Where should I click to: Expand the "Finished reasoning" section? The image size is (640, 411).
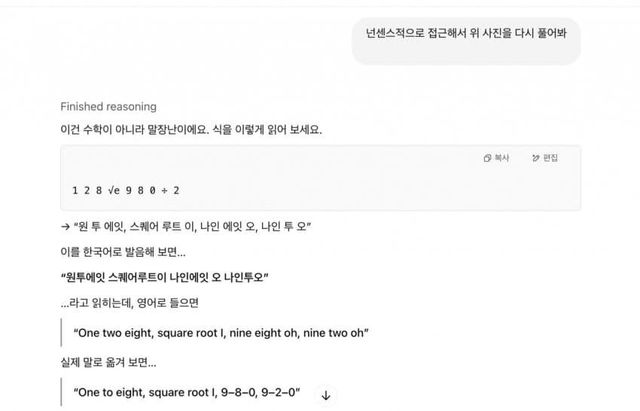tap(108, 106)
